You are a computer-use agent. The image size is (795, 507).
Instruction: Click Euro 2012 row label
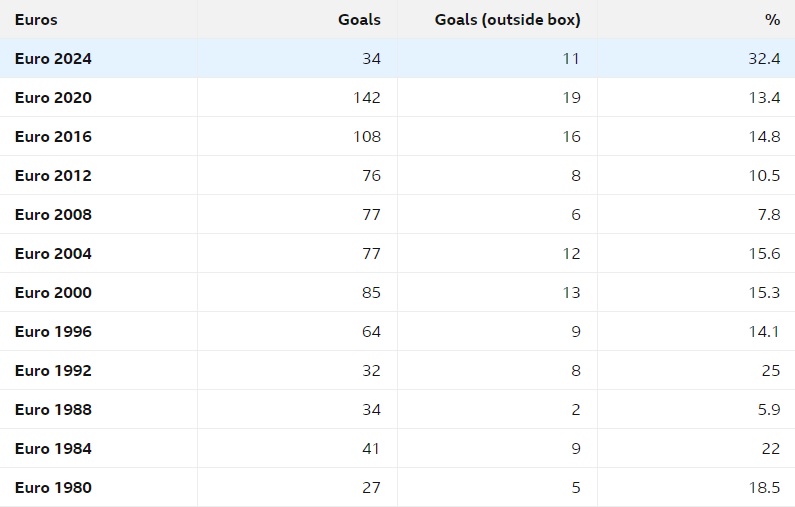53,176
